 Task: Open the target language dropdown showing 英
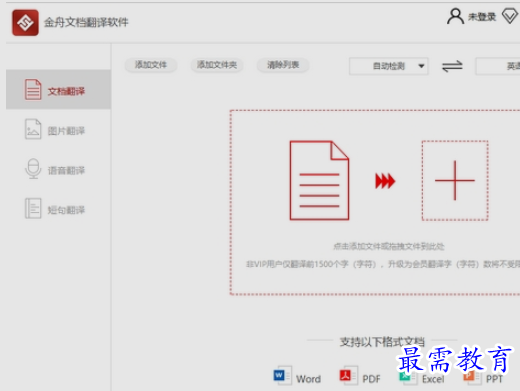pyautogui.click(x=498, y=66)
